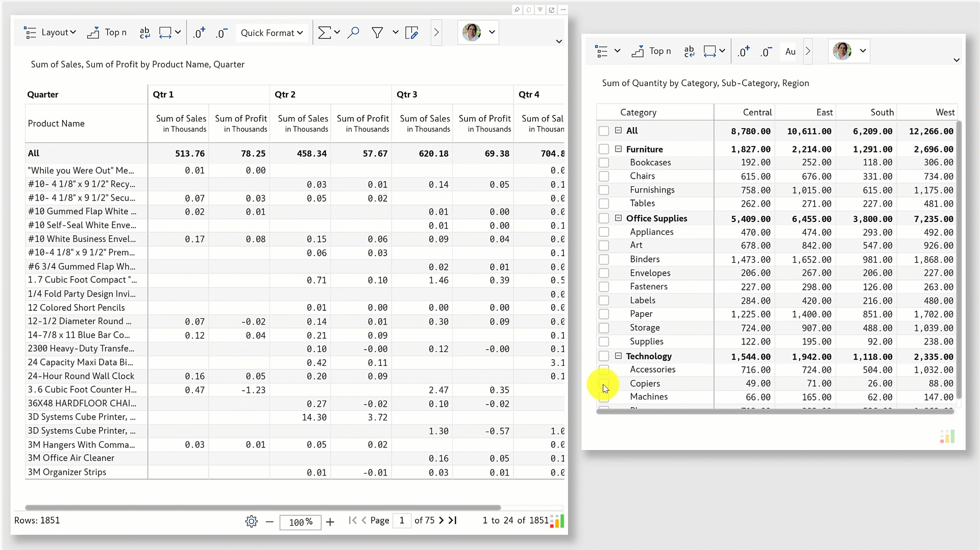Click the Qtr 2 column header
Viewport: 980px width, 550px height.
(285, 94)
